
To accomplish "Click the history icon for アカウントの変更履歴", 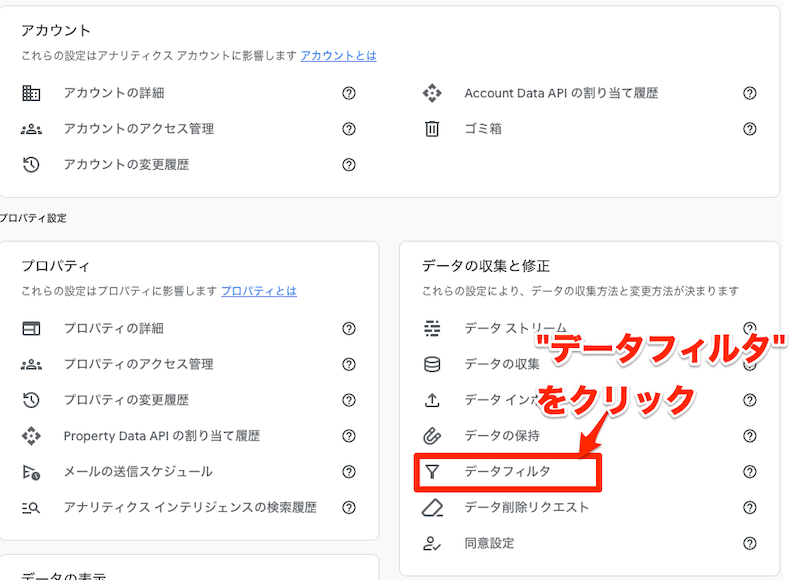I will click(x=31, y=165).
